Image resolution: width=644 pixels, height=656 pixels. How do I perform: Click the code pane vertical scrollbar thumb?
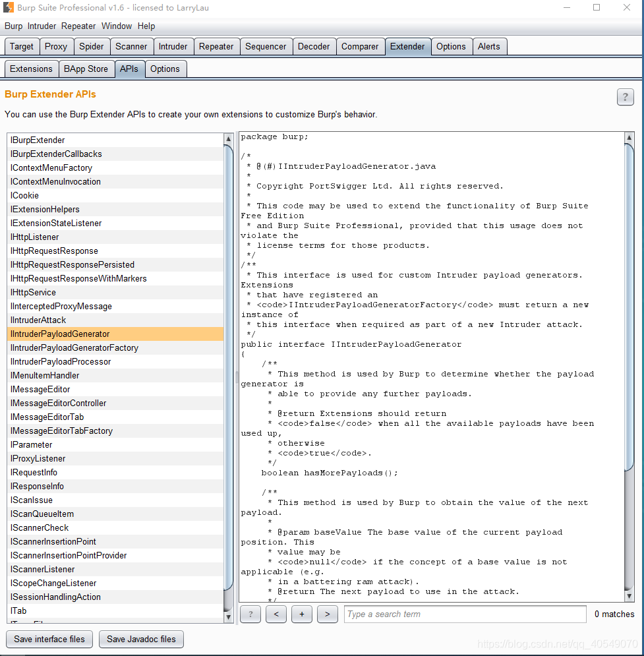coord(629,307)
